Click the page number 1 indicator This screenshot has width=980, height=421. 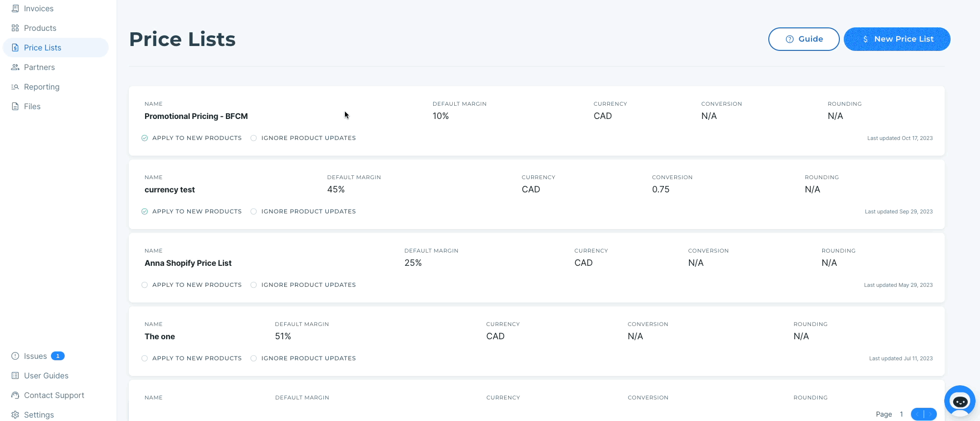point(901,414)
